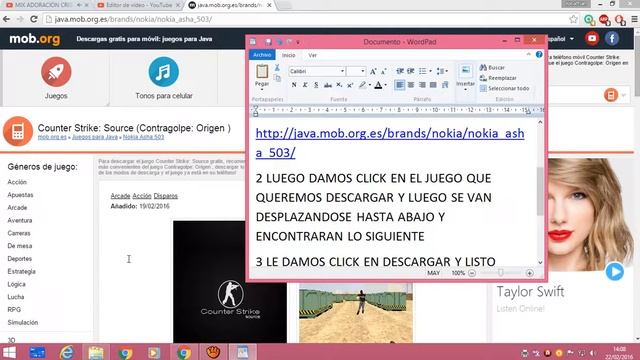This screenshot has width=640, height=360.
Task: Click the play button on Taylor Swift ad
Action: 614,271
